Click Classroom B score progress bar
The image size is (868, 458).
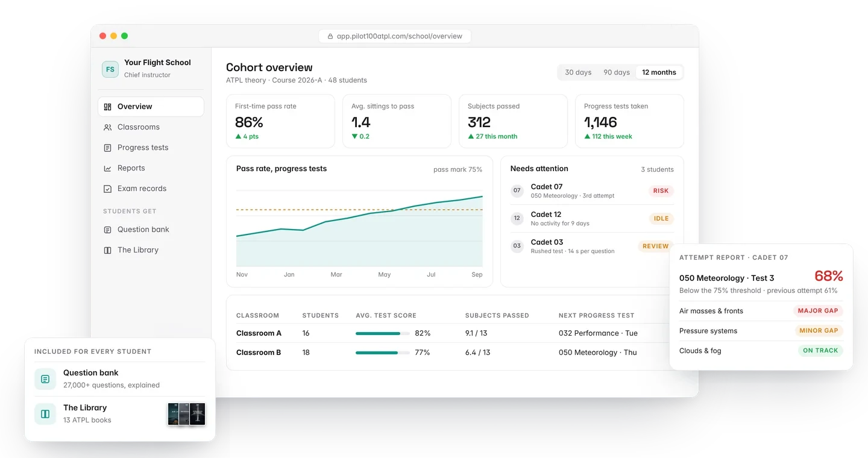[383, 353]
